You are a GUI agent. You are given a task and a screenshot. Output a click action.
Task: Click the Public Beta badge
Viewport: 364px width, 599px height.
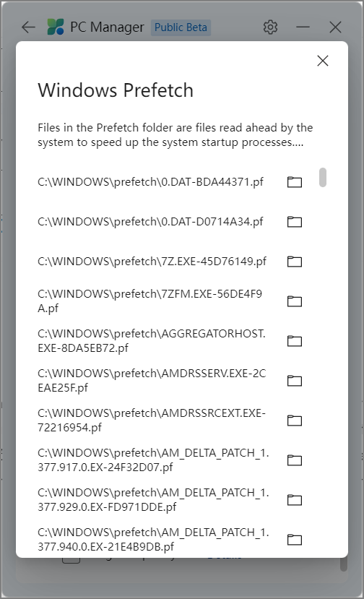tap(181, 27)
